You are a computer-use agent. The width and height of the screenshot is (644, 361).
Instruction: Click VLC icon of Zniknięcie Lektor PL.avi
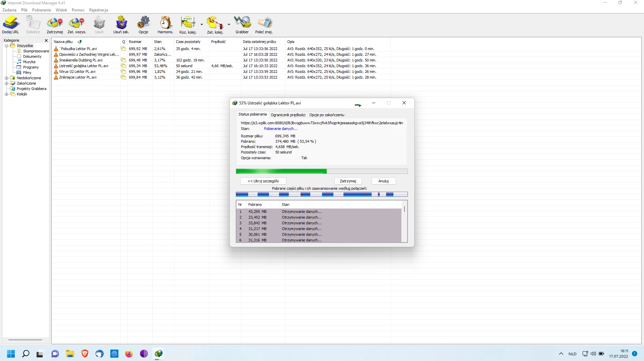click(x=56, y=77)
